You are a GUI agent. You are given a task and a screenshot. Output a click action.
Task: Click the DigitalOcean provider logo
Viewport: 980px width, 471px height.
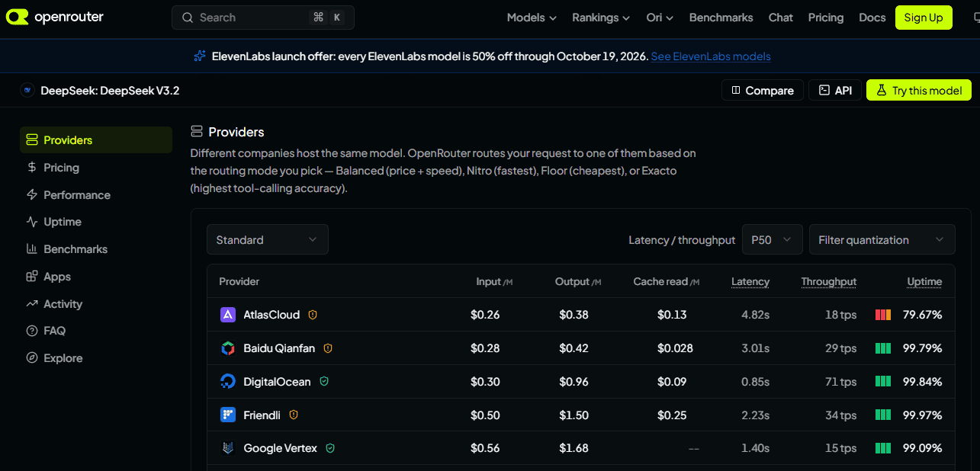click(228, 382)
